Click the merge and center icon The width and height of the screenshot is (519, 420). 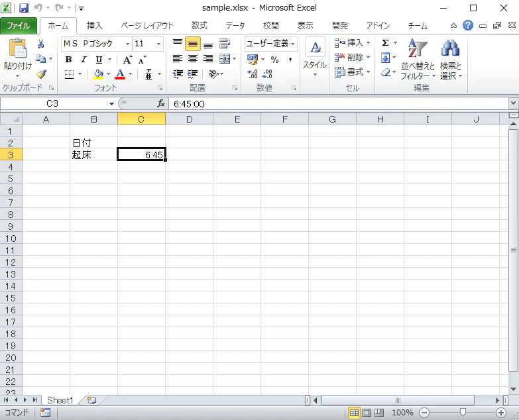[225, 59]
